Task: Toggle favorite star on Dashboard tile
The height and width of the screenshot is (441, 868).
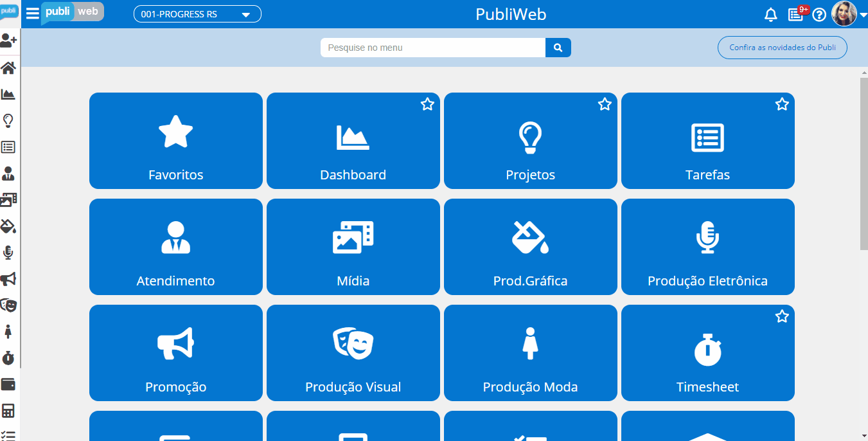Action: tap(427, 104)
